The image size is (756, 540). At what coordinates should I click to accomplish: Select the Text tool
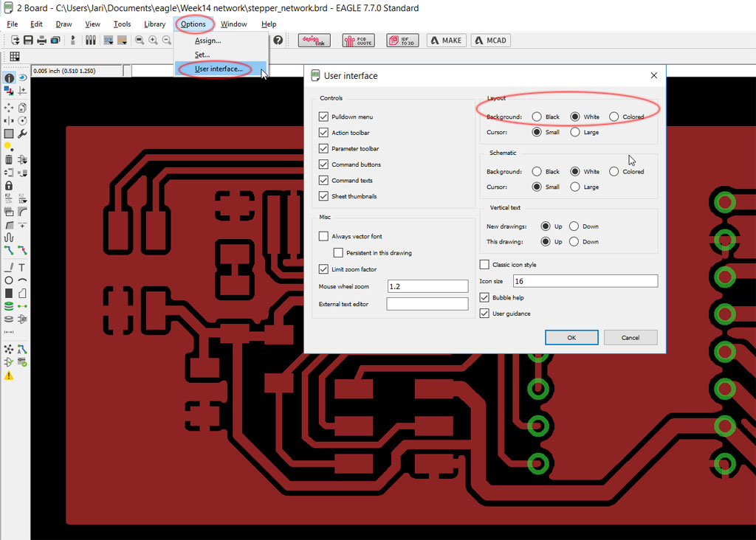pos(22,267)
